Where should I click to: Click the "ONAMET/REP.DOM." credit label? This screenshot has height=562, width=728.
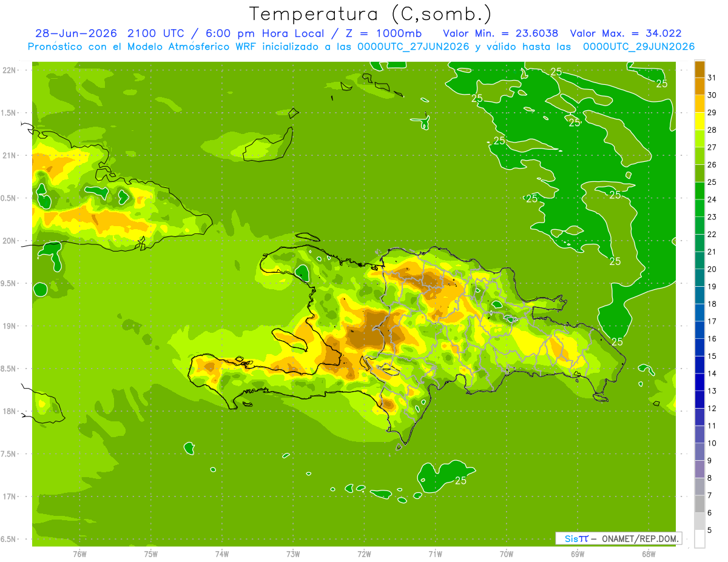[641, 538]
